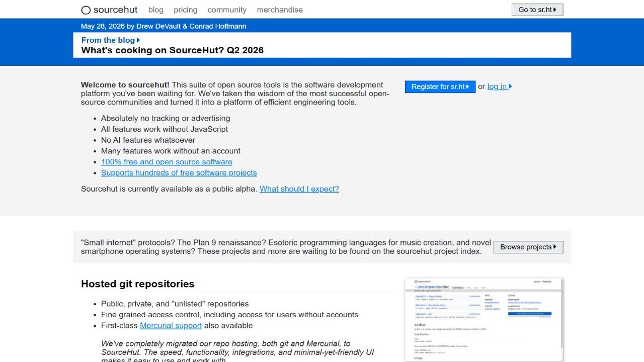This screenshot has width=644, height=362.
Task: Select 'No AI features whatsoever' text
Action: (148, 140)
